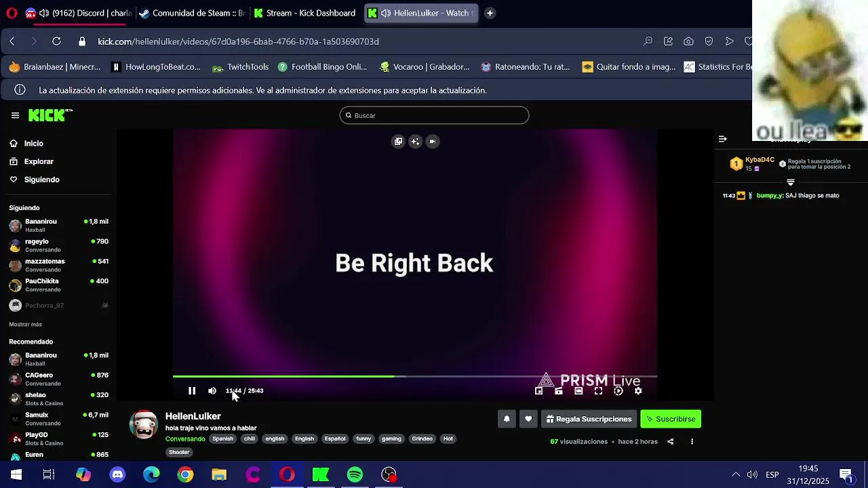Expand Mostrar más followed channels
868x488 pixels.
click(x=25, y=325)
